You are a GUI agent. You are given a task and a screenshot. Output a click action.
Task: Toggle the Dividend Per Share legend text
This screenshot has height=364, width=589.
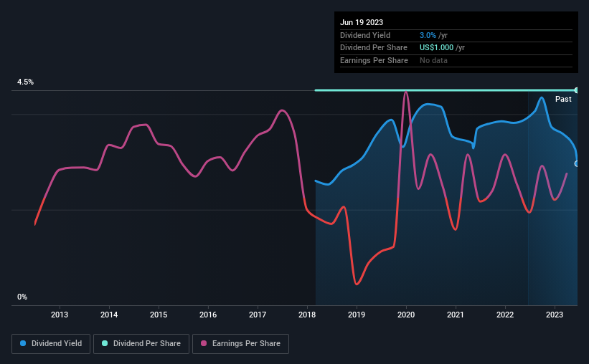tap(145, 344)
